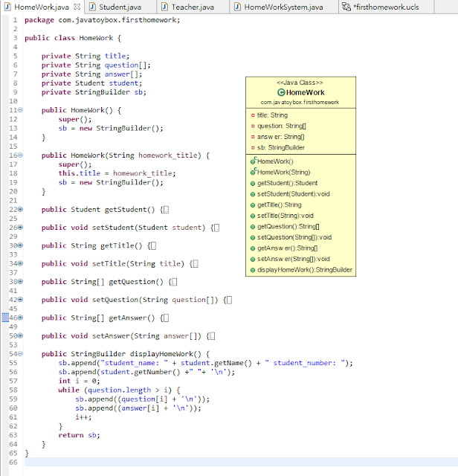
Task: Select setQuestion(String[]):void in the class diagram
Action: pos(294,237)
